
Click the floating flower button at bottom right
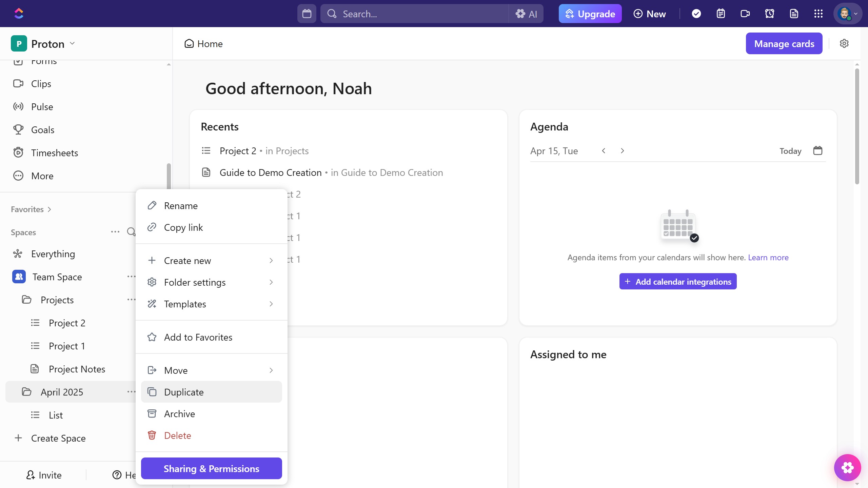[x=847, y=467]
